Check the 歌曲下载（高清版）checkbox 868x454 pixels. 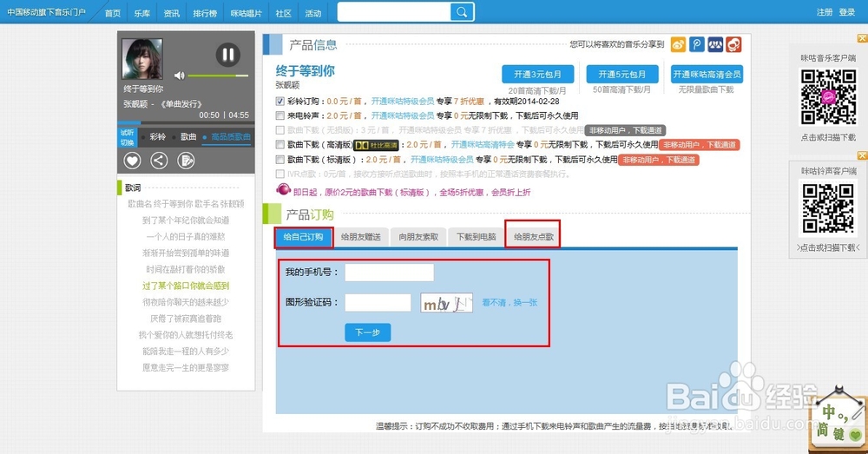click(x=280, y=144)
